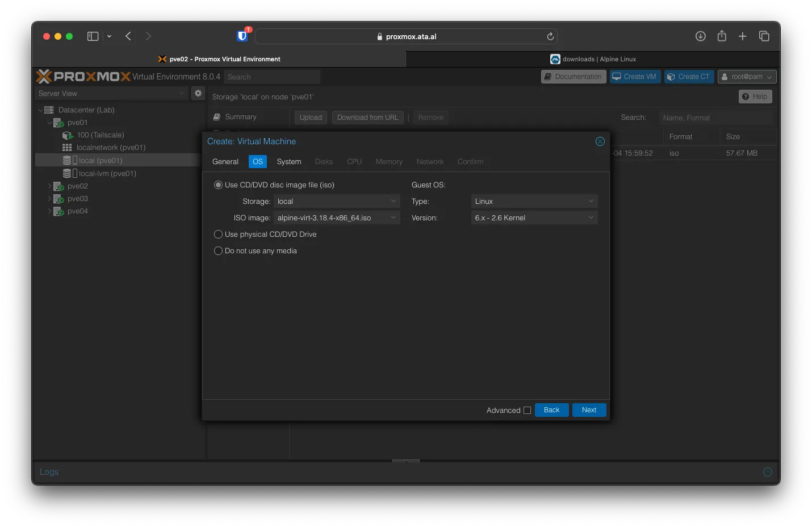Click Download from URL button
Viewport: 812px width, 527px height.
click(368, 118)
